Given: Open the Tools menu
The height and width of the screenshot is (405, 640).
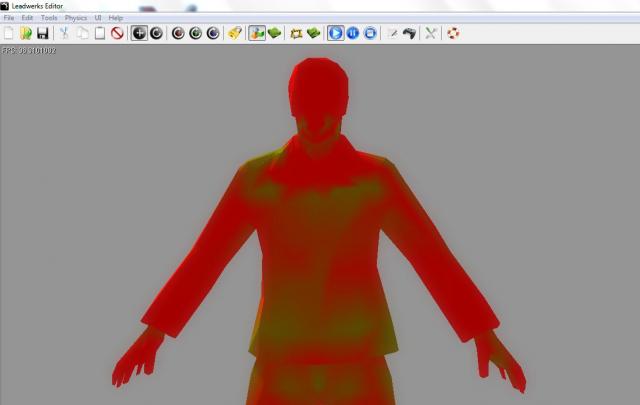Looking at the screenshot, I should pos(49,18).
